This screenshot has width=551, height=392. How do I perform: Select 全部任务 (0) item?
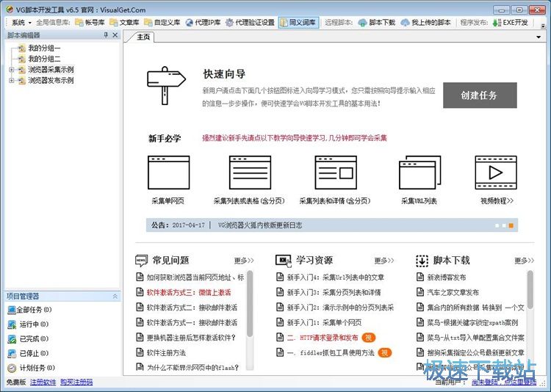point(29,310)
